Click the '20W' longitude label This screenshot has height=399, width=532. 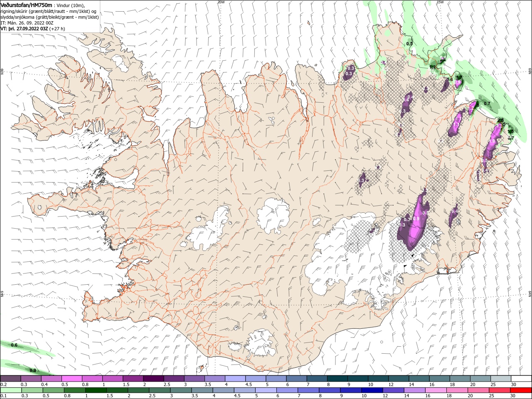(221, 2)
